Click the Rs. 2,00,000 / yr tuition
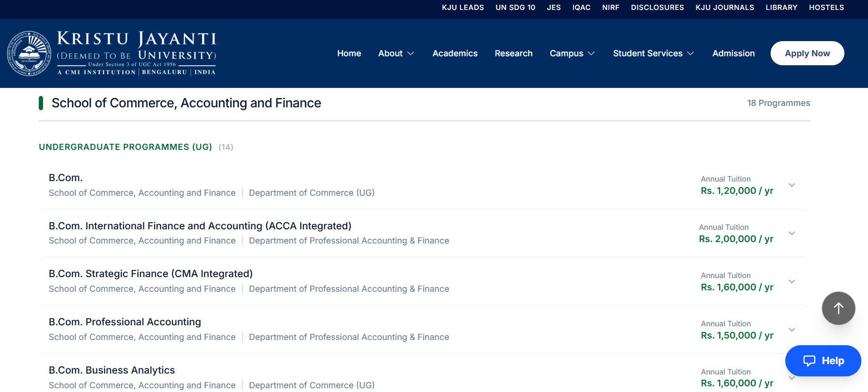The height and width of the screenshot is (392, 868). (736, 239)
